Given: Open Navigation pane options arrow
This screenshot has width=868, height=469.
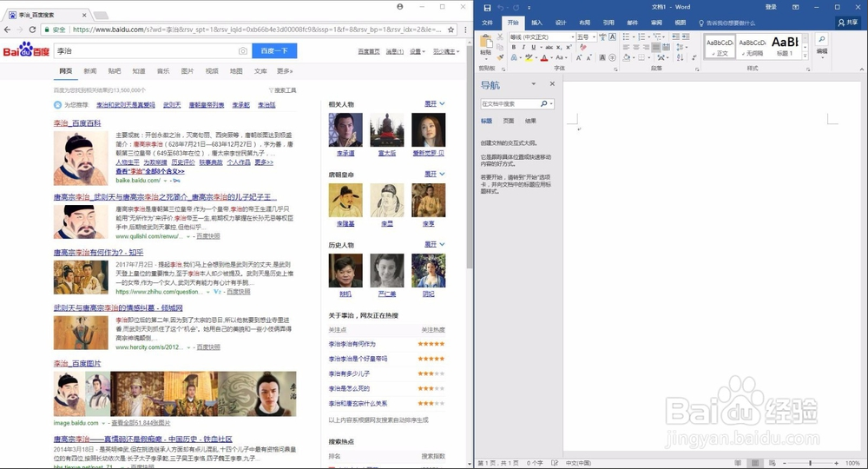Looking at the screenshot, I should [534, 83].
